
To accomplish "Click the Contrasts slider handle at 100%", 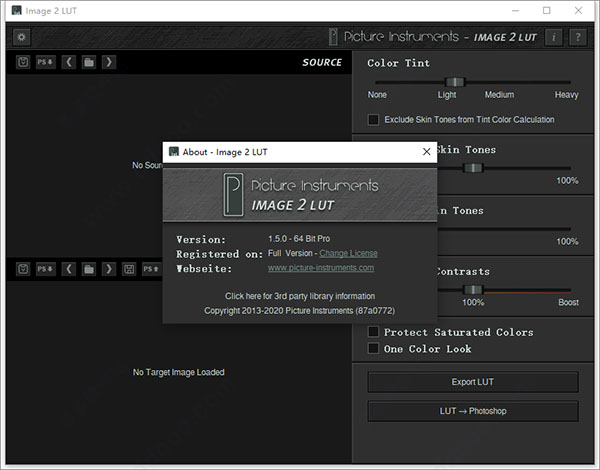I will pyautogui.click(x=473, y=290).
